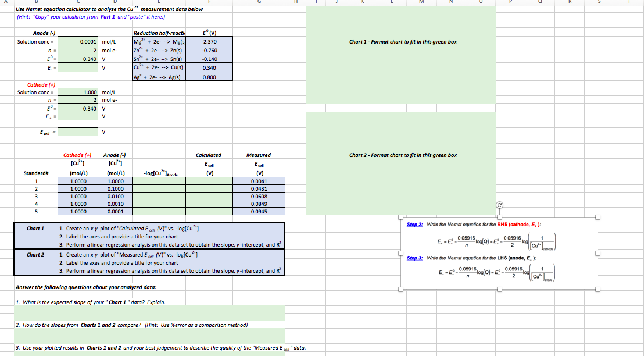The height and width of the screenshot is (356, 644).
Task: Select anode concentration 0.0100 for standard 3
Action: coord(115,196)
